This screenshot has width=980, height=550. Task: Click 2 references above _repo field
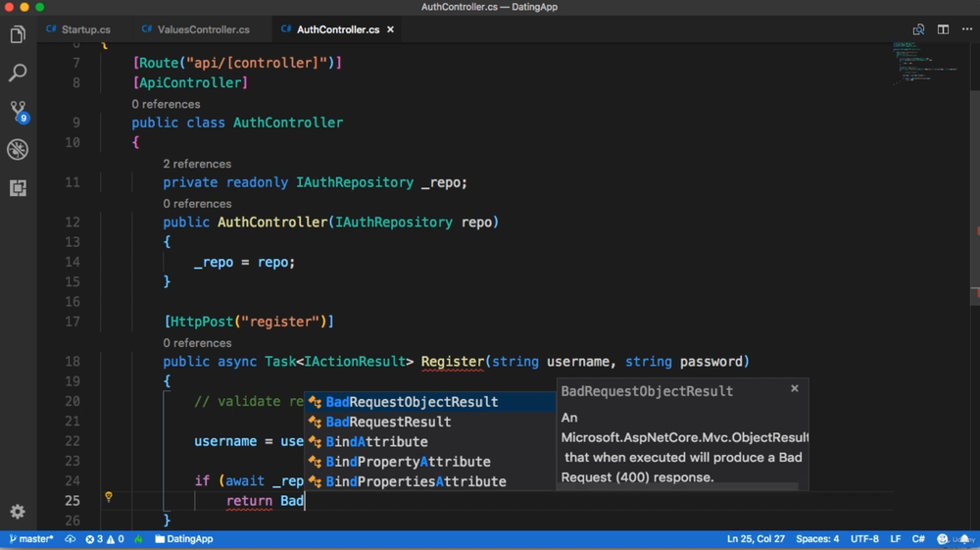point(197,164)
